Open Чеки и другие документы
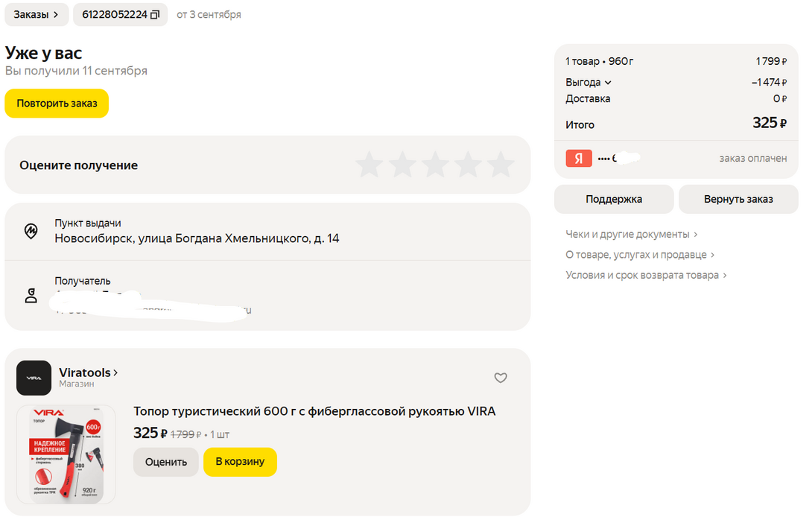The width and height of the screenshot is (812, 517). [631, 234]
